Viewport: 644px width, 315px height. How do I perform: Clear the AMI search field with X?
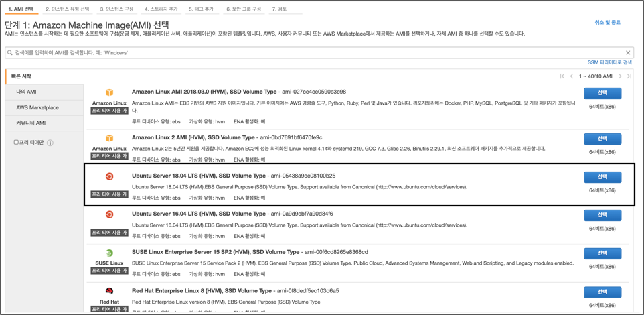point(627,53)
